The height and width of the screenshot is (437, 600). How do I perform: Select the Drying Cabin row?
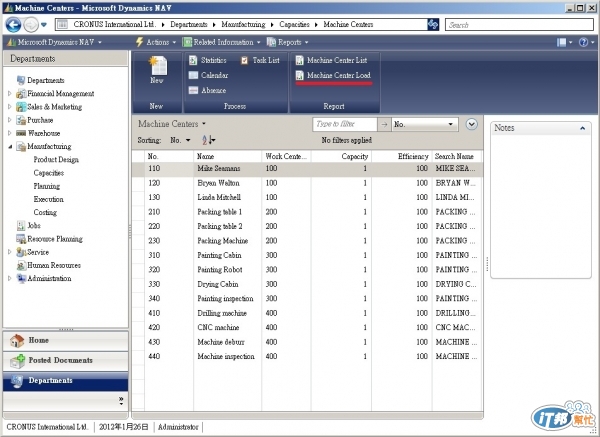click(307, 284)
